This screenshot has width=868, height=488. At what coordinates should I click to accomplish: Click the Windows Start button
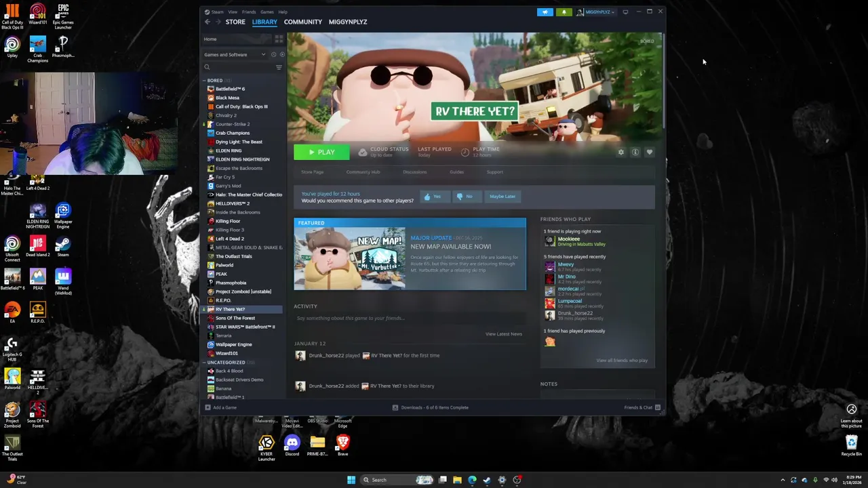click(x=351, y=480)
